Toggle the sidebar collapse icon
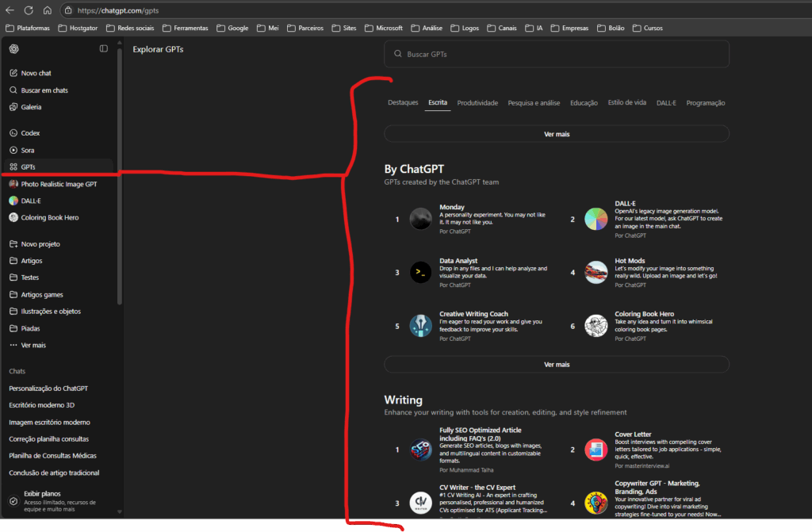The image size is (812, 532). pos(104,49)
